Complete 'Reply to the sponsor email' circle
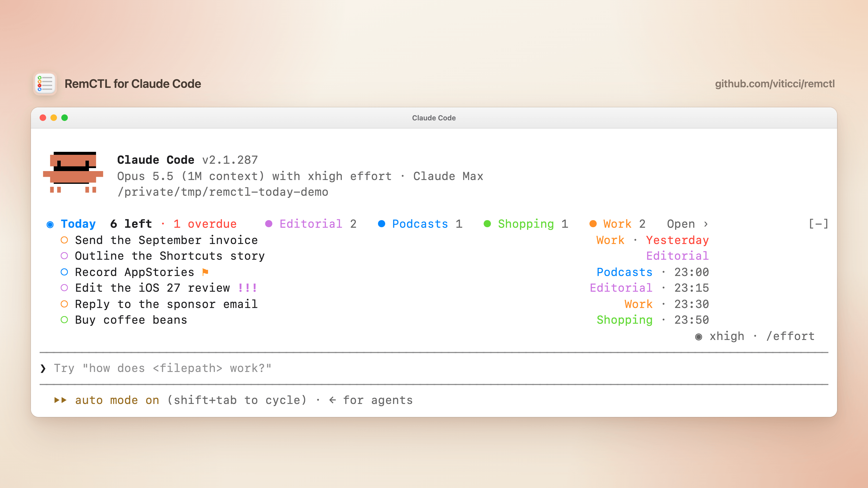This screenshot has width=868, height=488. (x=64, y=304)
